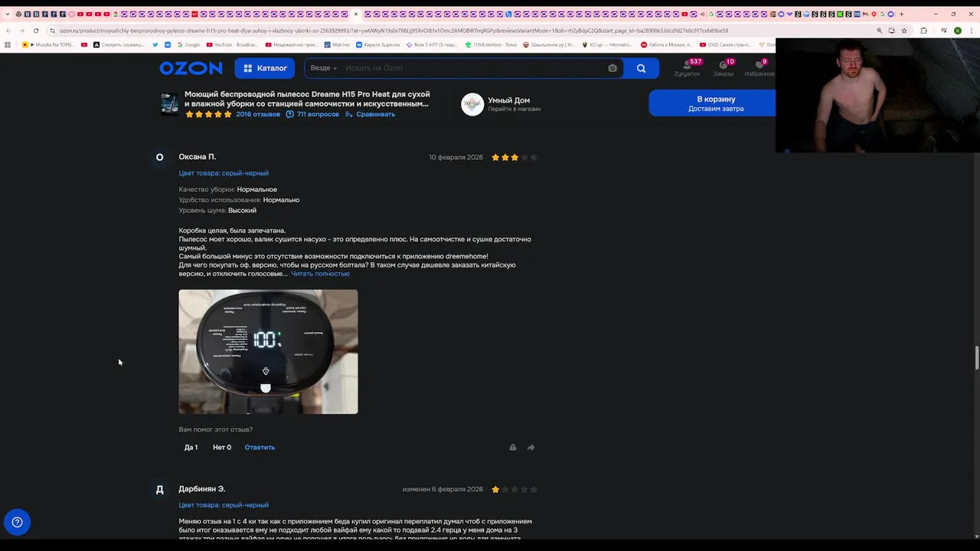Reply to Оксана's review with Ответить

tap(260, 447)
